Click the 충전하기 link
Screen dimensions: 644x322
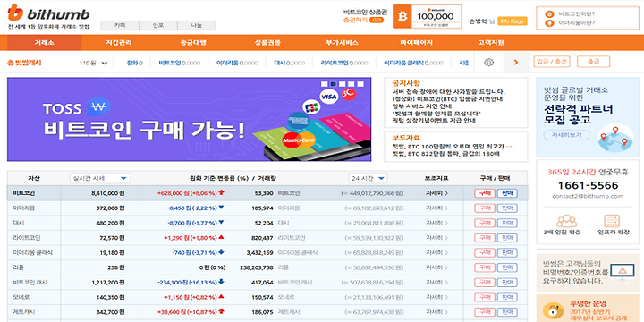[355, 20]
